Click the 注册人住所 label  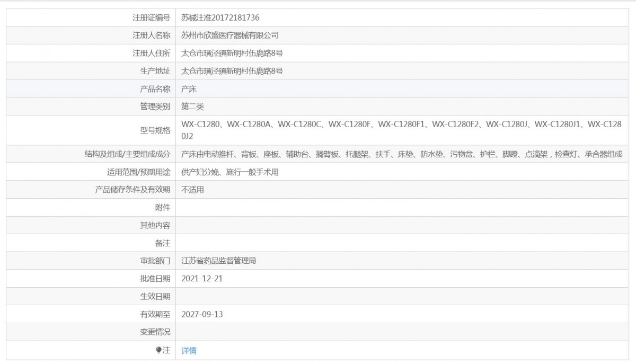pos(151,53)
